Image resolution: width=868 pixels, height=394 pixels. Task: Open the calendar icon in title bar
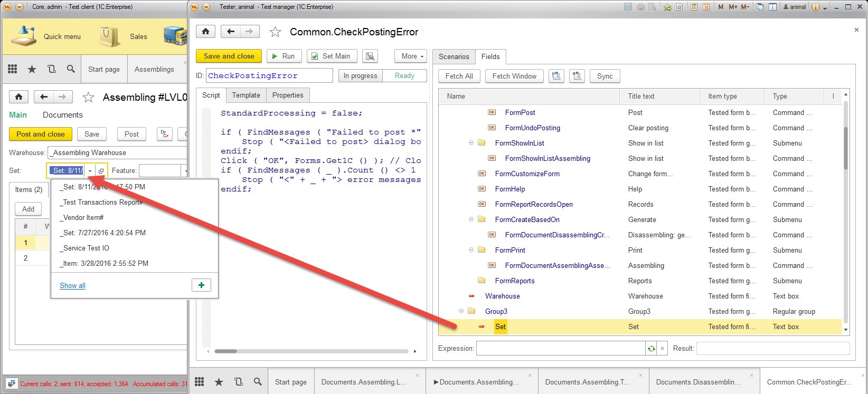coord(705,7)
